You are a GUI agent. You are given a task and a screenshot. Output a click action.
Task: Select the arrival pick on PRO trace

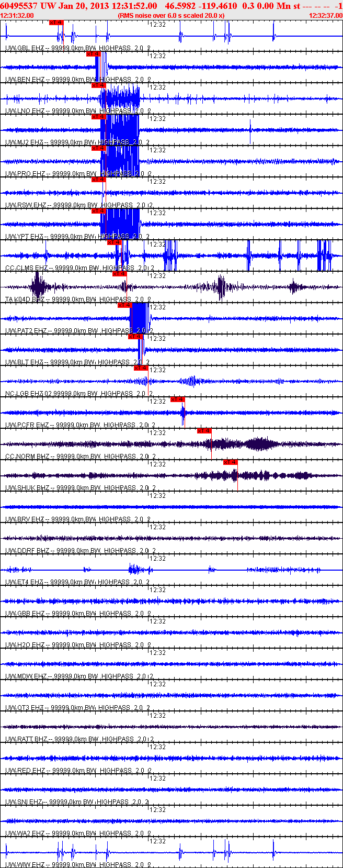coord(98,148)
